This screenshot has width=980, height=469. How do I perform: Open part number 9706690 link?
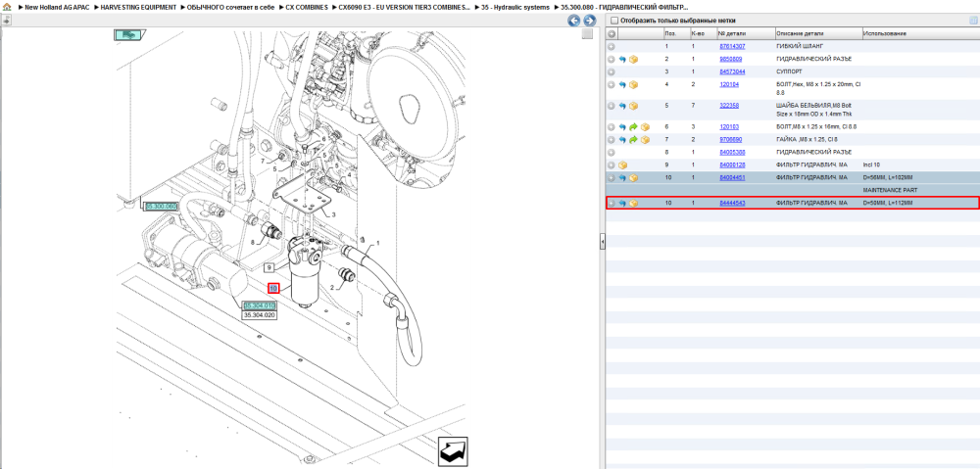(x=731, y=139)
